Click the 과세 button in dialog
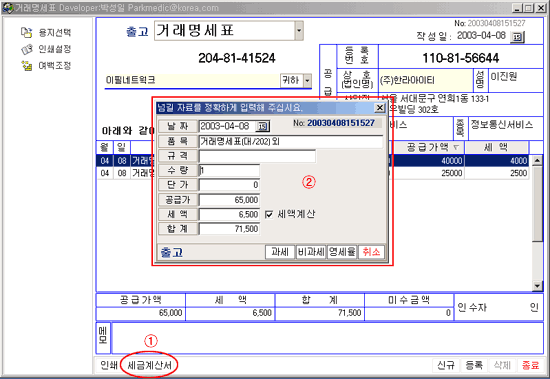Screen dimensions: 550x379 [280, 252]
